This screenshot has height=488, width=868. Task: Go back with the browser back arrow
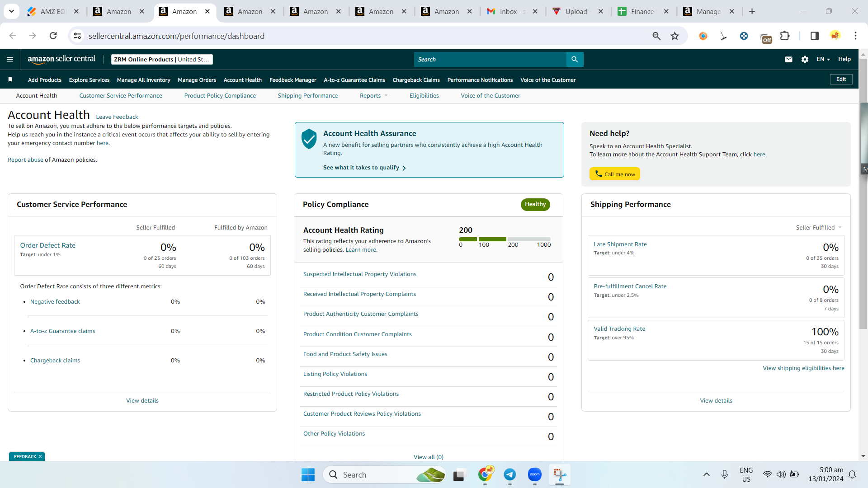click(13, 36)
